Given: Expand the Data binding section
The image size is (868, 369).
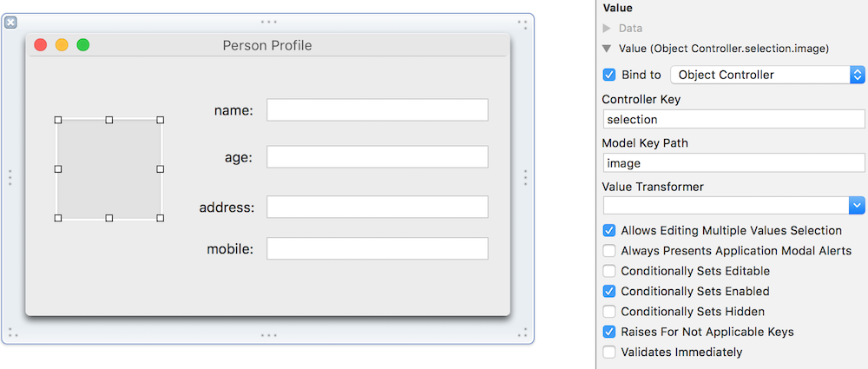Looking at the screenshot, I should click(607, 29).
